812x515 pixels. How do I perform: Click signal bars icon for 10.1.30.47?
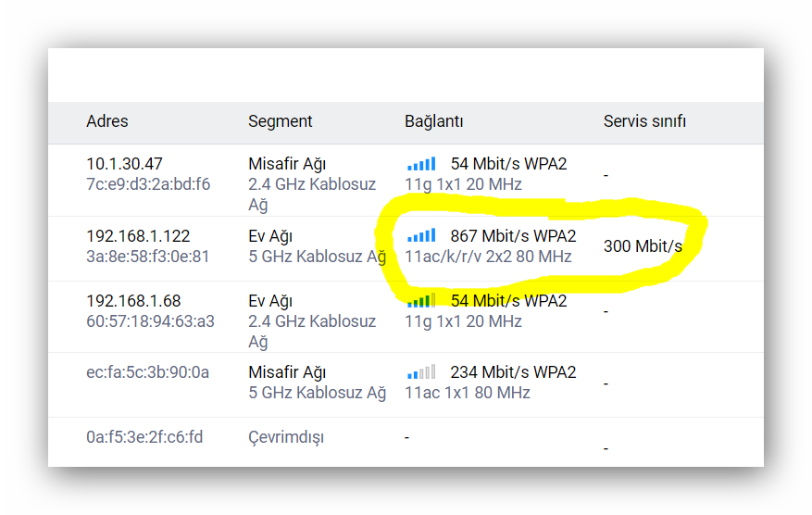pos(421,164)
